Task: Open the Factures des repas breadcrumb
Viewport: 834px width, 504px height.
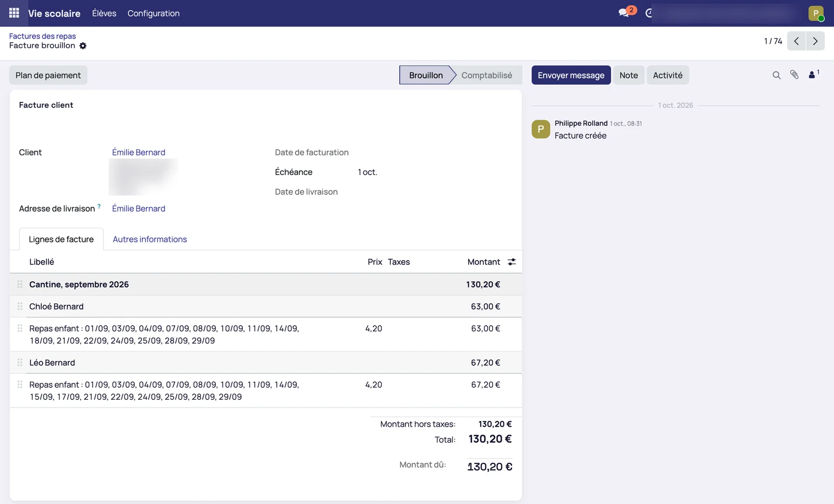Action: point(42,36)
